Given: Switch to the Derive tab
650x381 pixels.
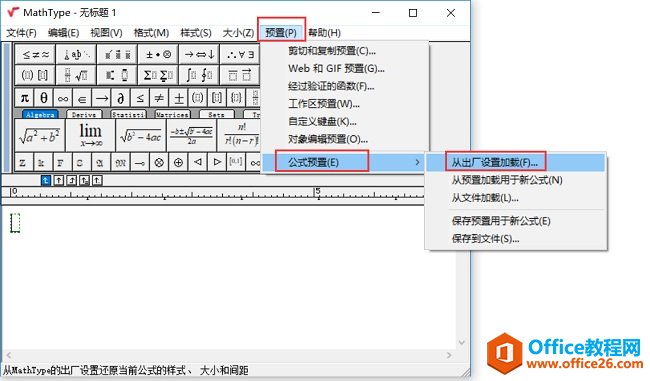Looking at the screenshot, I should pos(84,114).
